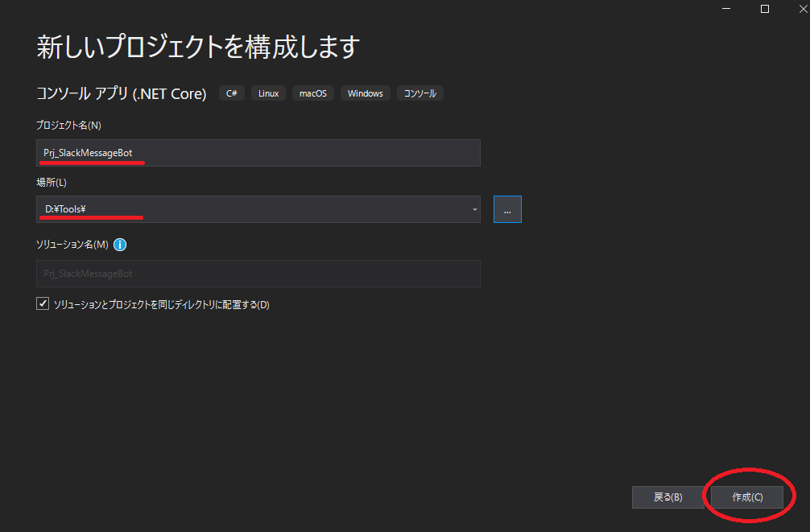Screen dimensions: 810x532
Task: Click the macOS tag label
Action: coord(313,93)
